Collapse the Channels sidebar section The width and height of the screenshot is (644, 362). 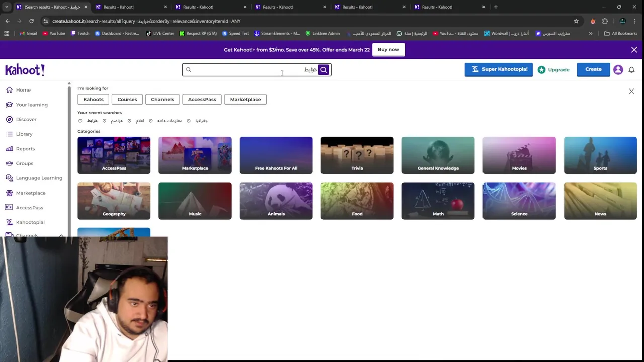click(61, 235)
